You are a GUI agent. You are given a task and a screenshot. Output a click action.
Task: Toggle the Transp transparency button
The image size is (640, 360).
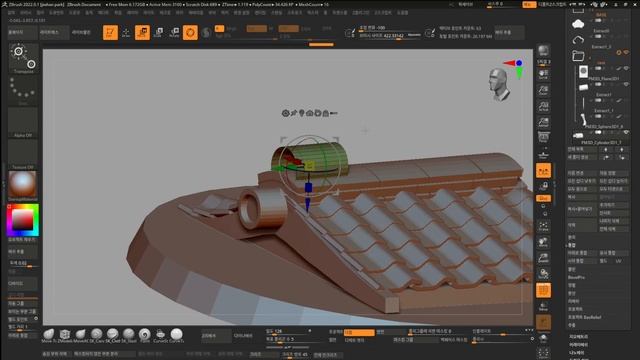pos(543,306)
